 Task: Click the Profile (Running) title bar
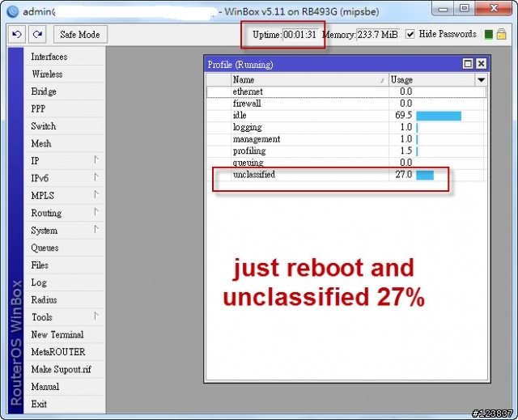(333, 64)
